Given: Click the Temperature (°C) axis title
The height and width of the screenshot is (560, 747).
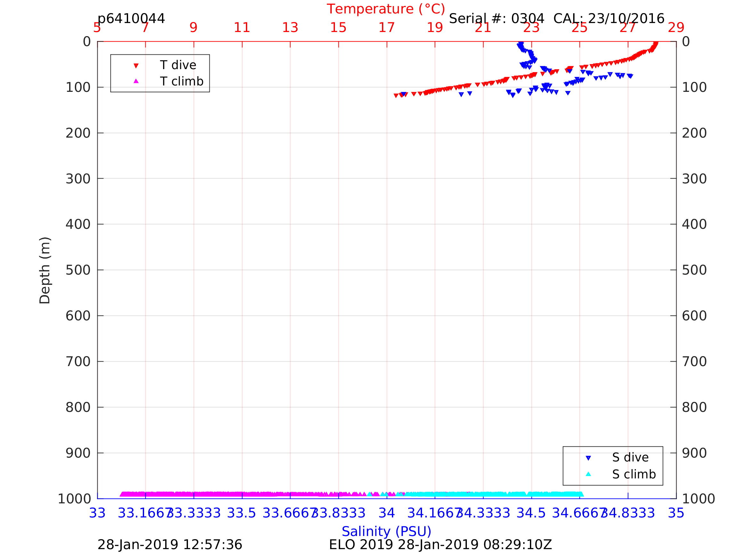Looking at the screenshot, I should tap(386, 9).
